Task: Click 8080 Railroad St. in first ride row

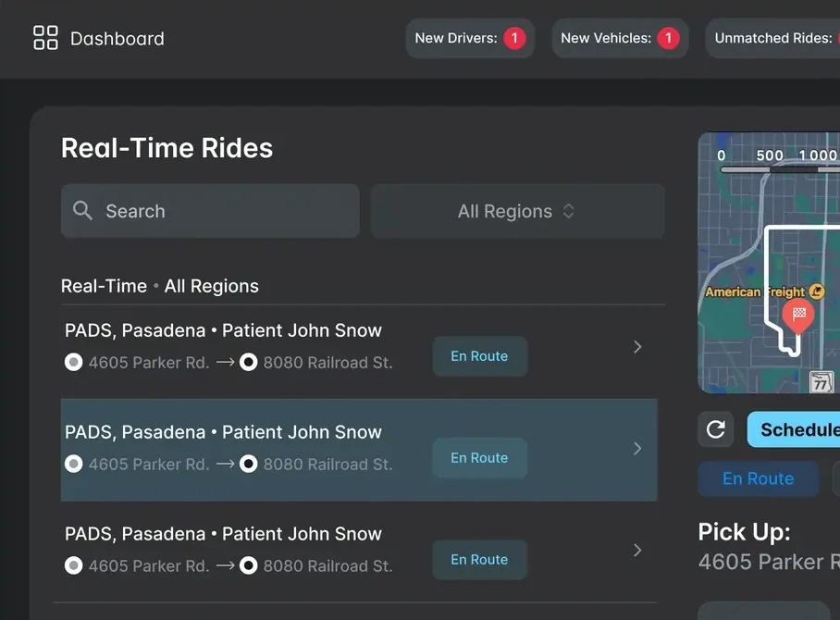Action: coord(327,363)
